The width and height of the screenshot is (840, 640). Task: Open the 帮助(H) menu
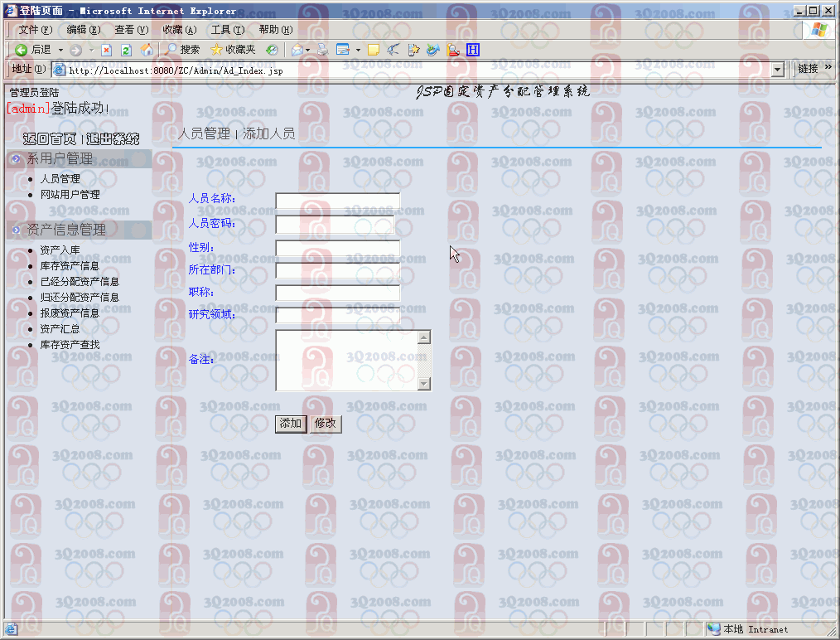[275, 30]
